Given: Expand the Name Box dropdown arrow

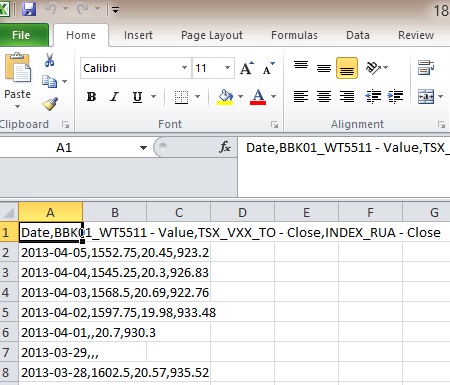Looking at the screenshot, I should tap(143, 147).
